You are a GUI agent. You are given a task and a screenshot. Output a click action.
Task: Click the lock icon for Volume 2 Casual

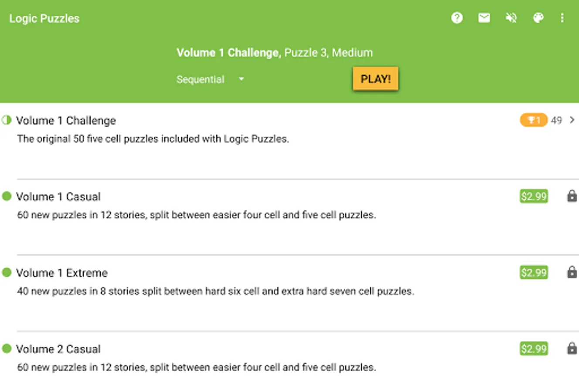tap(572, 348)
